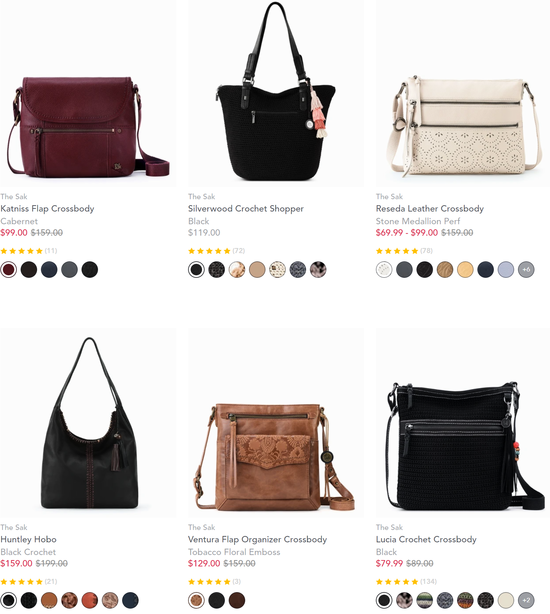Viewport: 550px width, 614px height.
Task: Open Ventura Flap Organizer Crossbody link
Action: 257,539
